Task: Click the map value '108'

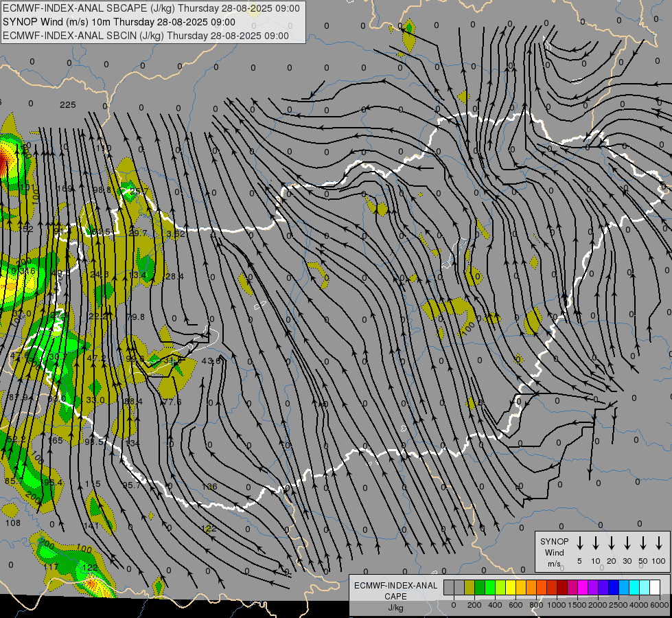Action: click(13, 523)
